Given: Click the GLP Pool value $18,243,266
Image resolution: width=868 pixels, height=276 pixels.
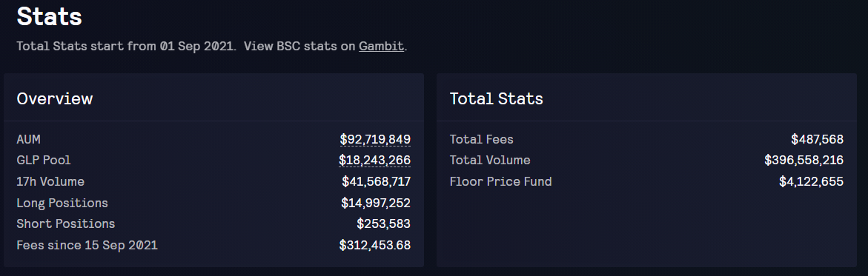Looking at the screenshot, I should [x=375, y=161].
